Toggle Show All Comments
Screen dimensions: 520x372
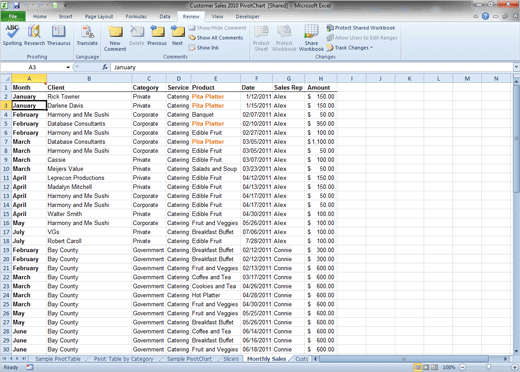216,38
